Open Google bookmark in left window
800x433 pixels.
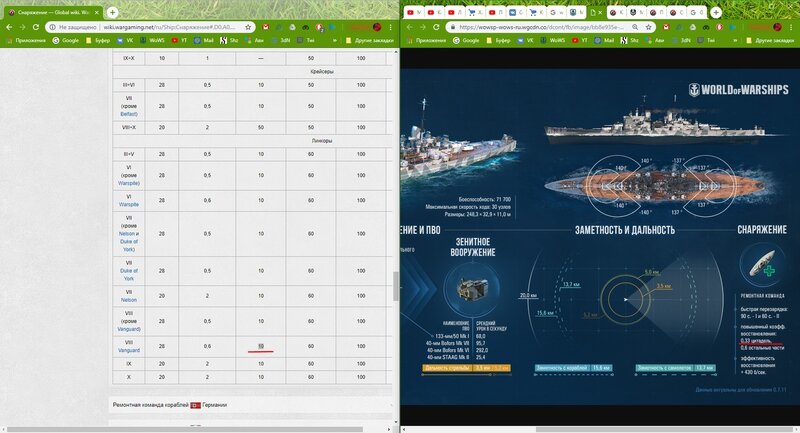pos(65,40)
